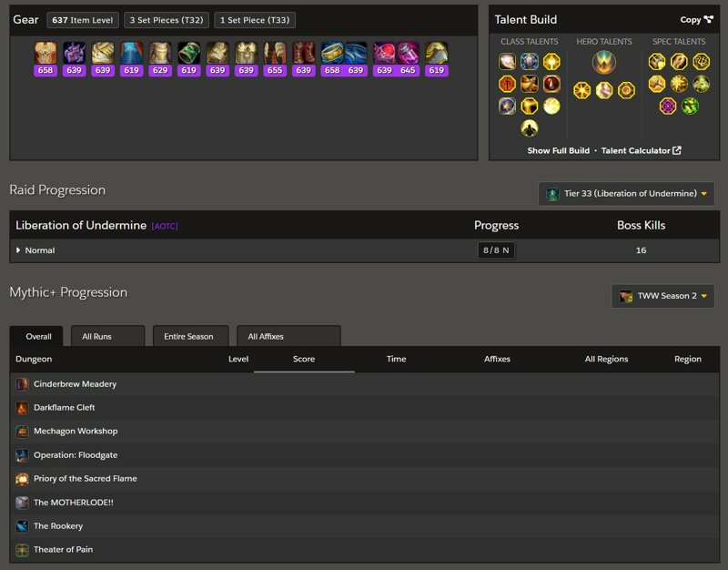Click the Cinderbrew Meadery dungeon icon
728x570 pixels.
click(x=22, y=384)
